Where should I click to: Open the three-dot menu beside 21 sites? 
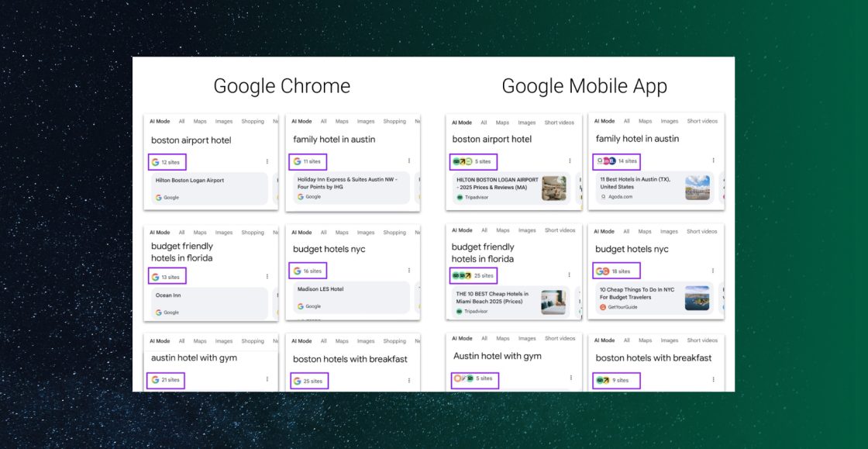click(267, 379)
